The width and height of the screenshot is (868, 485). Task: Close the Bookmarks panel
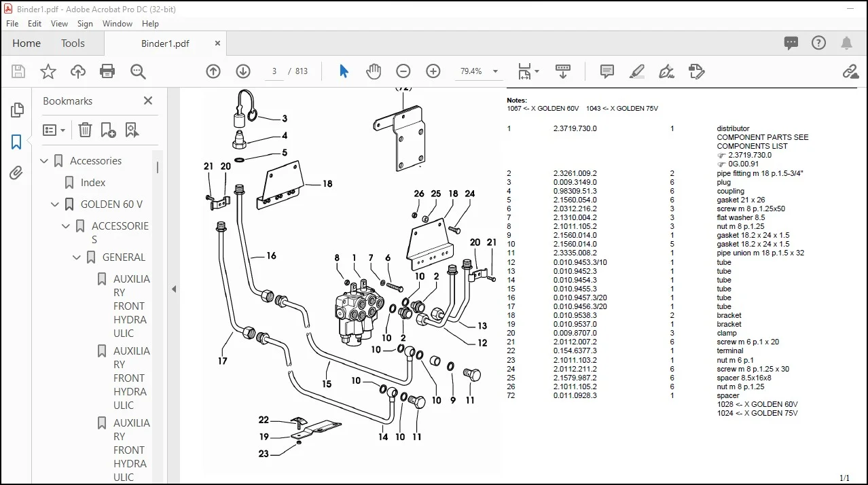(x=148, y=101)
